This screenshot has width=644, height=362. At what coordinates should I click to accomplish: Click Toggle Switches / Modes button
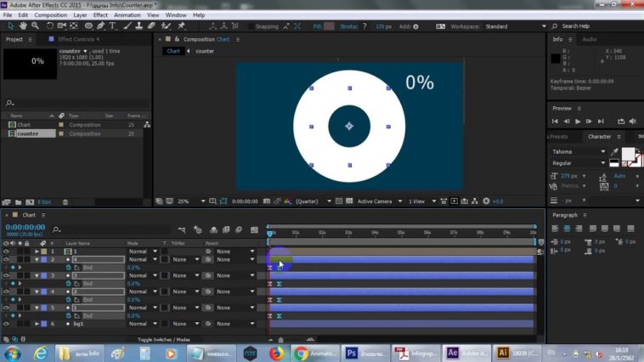point(165,339)
